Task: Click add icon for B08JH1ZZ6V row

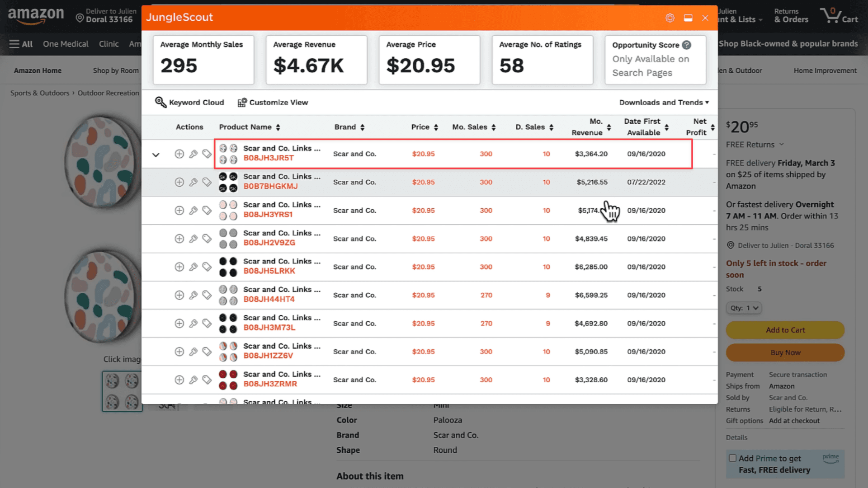Action: pyautogui.click(x=179, y=352)
